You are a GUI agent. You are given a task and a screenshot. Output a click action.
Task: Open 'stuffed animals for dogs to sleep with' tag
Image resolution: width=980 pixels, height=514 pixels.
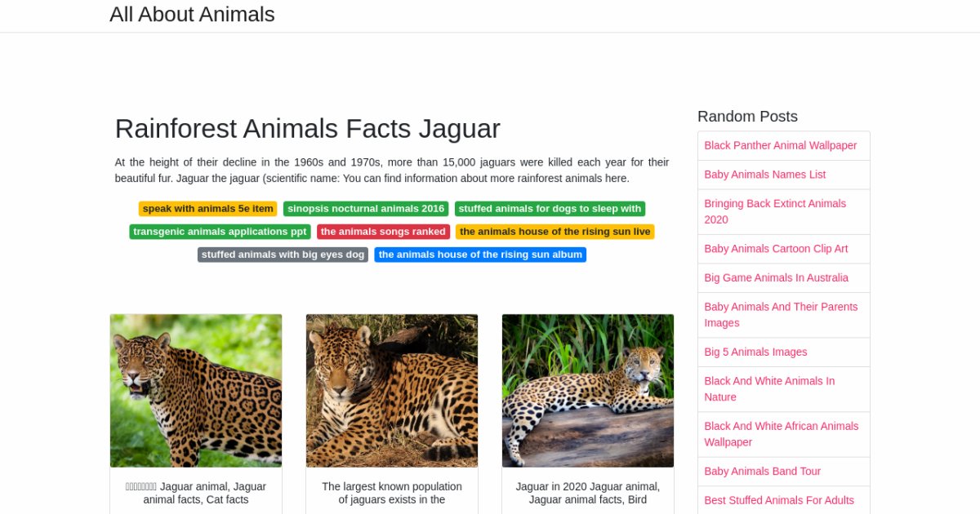[550, 209]
